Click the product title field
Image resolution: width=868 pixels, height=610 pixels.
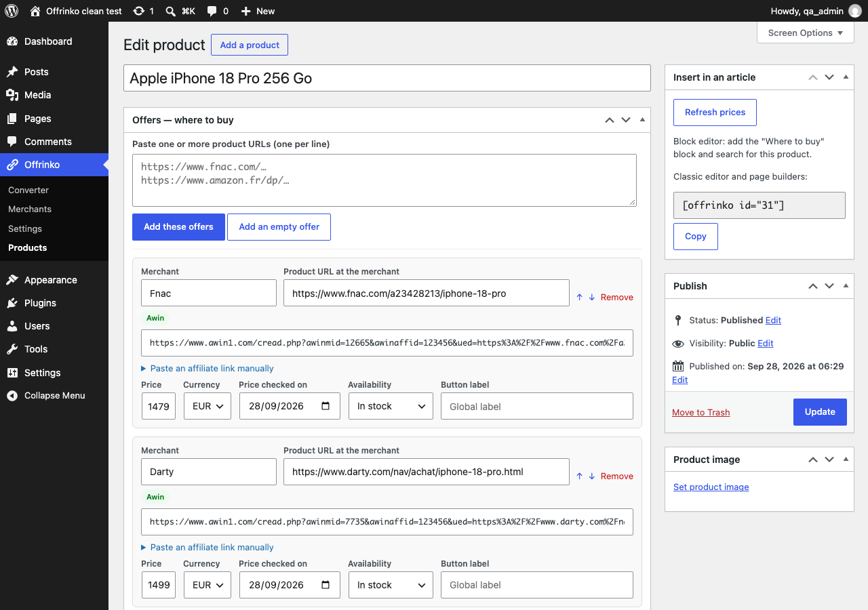(x=387, y=78)
